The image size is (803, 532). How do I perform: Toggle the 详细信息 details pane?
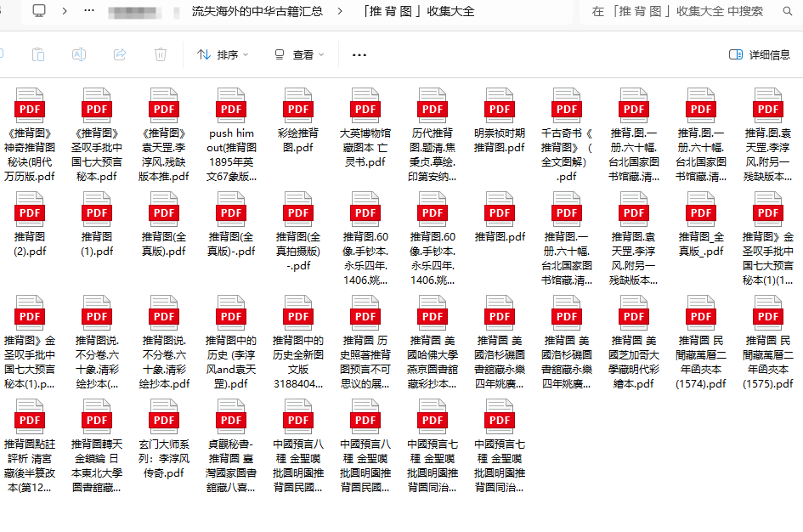pos(762,54)
